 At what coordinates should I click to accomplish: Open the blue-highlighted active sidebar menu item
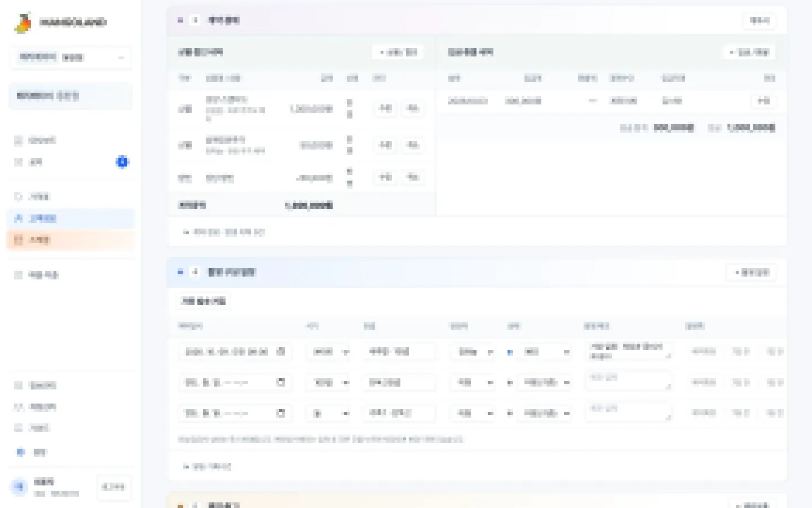tap(71, 218)
